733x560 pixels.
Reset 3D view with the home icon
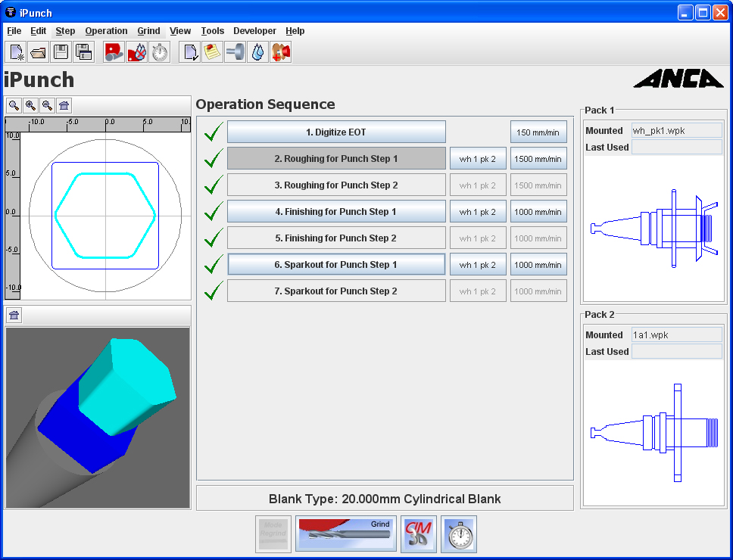14,316
